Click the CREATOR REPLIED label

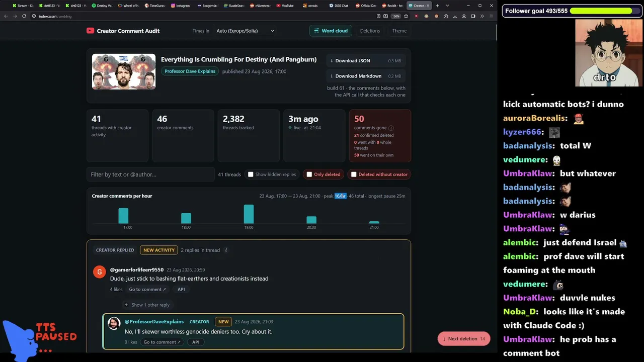coord(115,250)
